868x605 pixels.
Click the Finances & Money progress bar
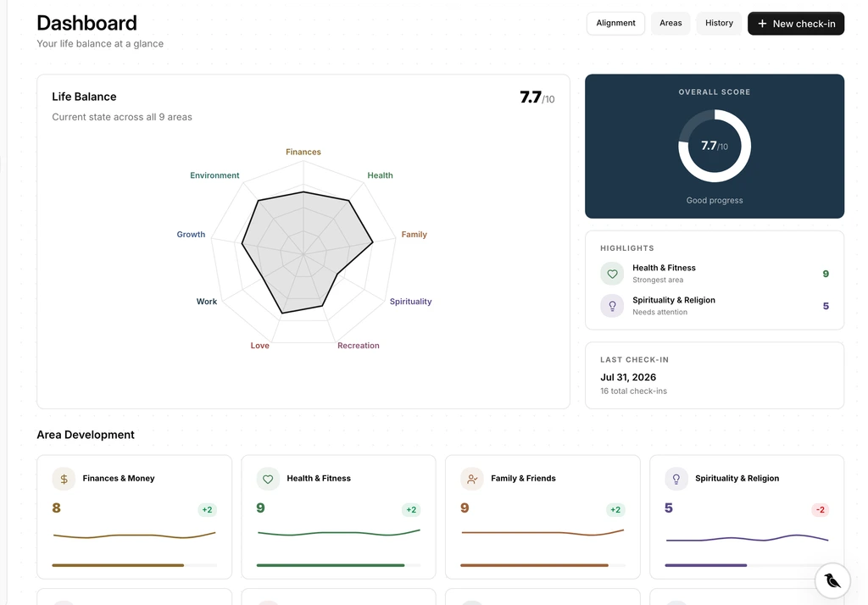135,565
